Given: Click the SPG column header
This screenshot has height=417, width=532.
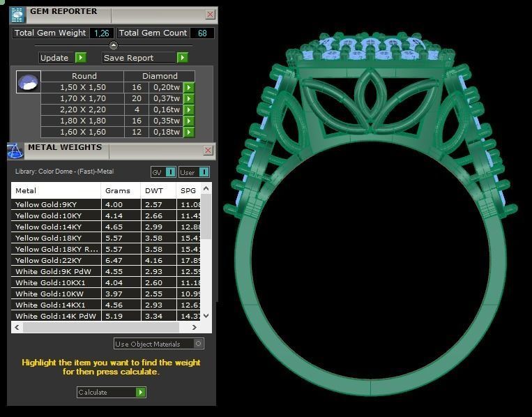Looking at the screenshot, I should pyautogui.click(x=189, y=190).
